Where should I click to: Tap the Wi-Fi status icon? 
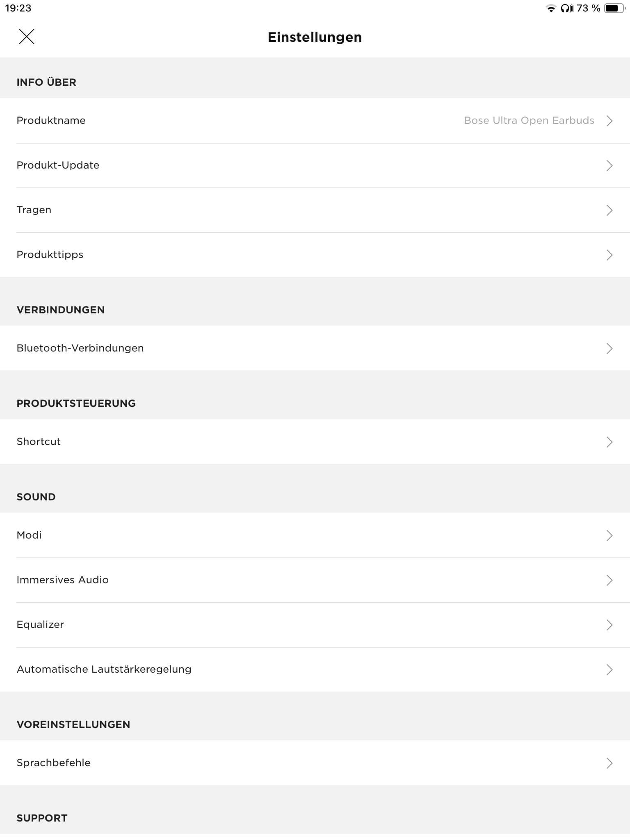click(551, 9)
